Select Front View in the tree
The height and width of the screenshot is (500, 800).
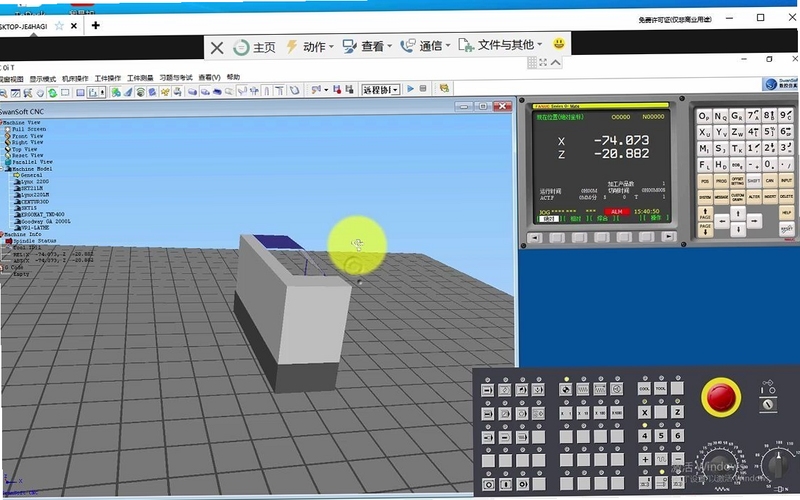click(28, 136)
